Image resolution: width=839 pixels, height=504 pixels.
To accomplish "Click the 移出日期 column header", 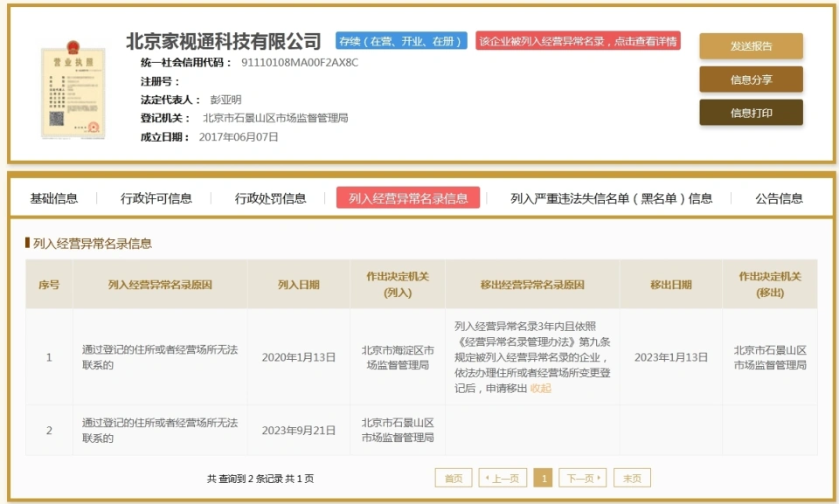I will click(x=671, y=285).
